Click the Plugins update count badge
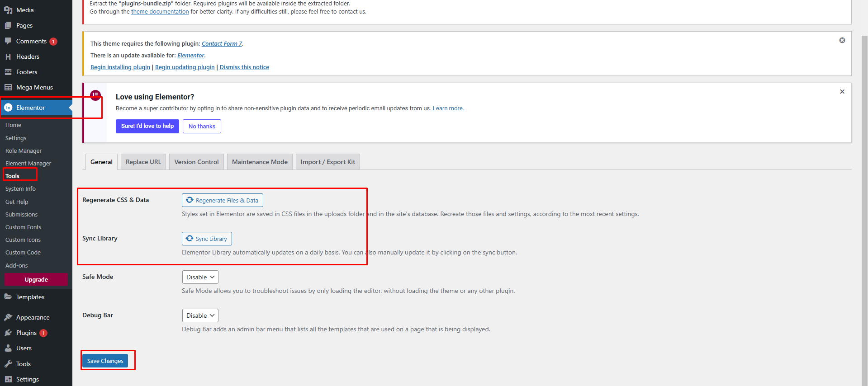 (x=43, y=333)
